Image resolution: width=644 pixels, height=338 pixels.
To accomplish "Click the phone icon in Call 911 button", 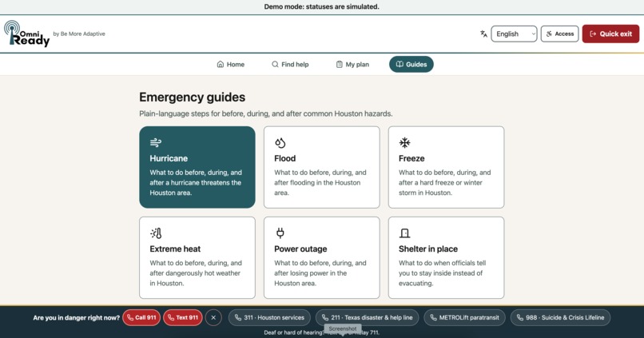I will pos(130,317).
